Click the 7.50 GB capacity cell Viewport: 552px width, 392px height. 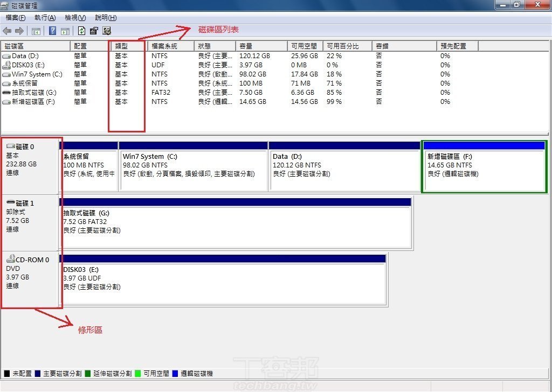[x=251, y=93]
